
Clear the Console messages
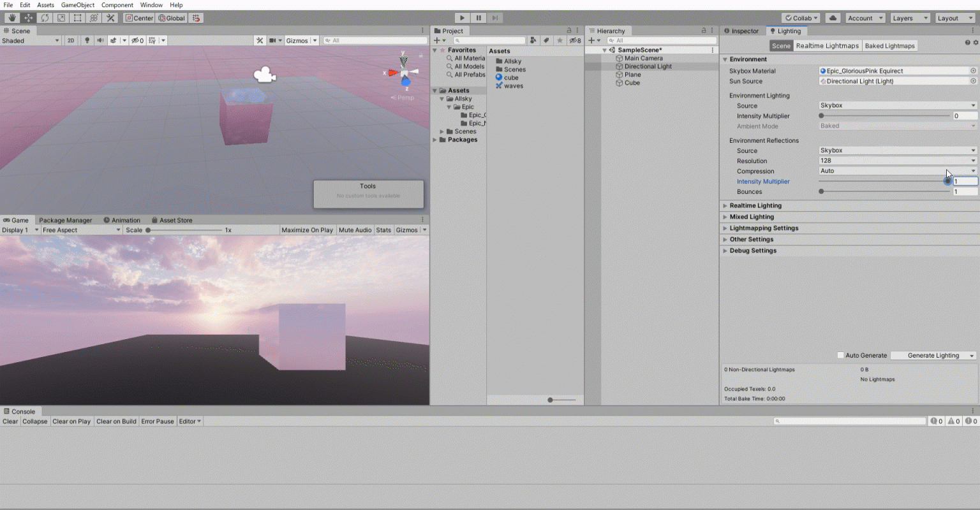click(10, 421)
